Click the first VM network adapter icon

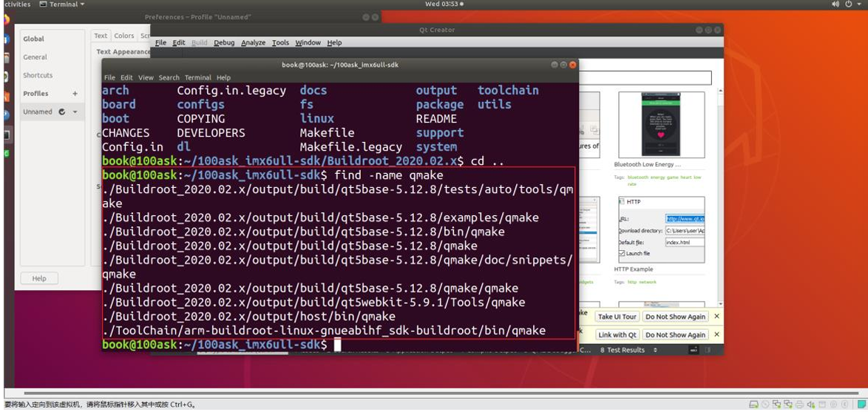tap(776, 405)
